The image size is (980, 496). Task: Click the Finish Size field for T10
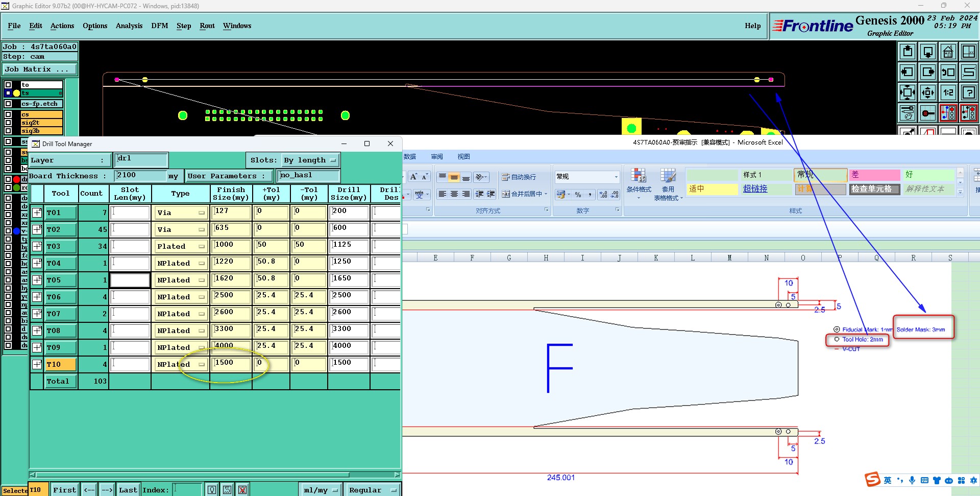231,364
